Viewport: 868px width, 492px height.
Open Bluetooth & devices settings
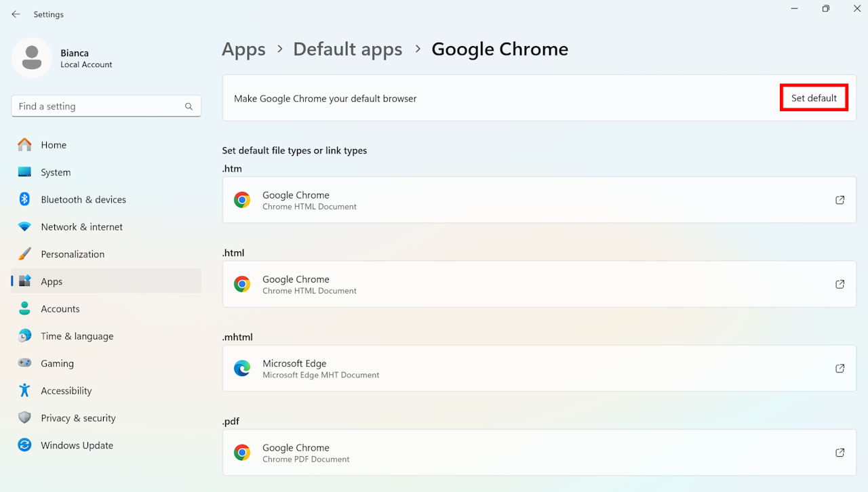pos(83,199)
